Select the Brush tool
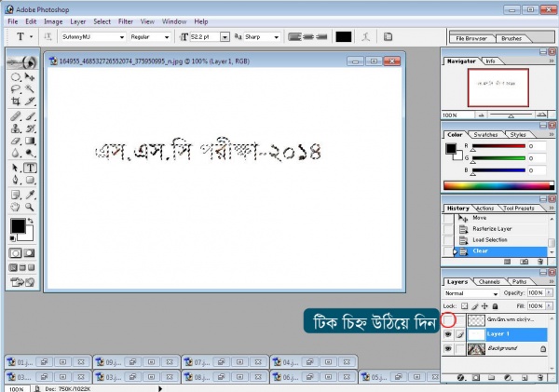The height and width of the screenshot is (392, 559). pos(30,116)
